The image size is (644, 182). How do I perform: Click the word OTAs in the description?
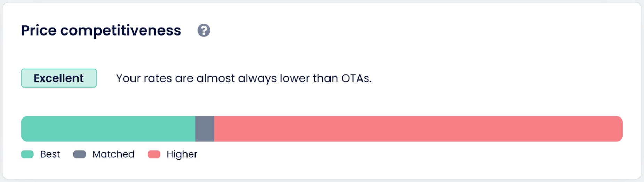(x=356, y=78)
